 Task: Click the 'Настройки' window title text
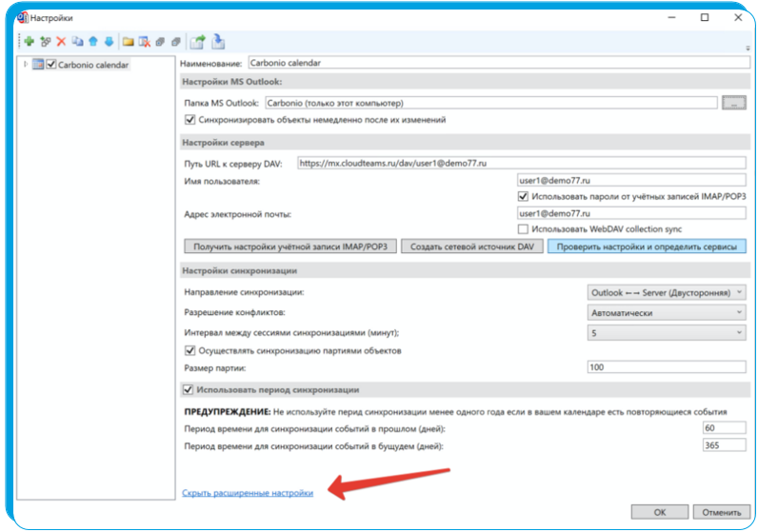coord(51,18)
